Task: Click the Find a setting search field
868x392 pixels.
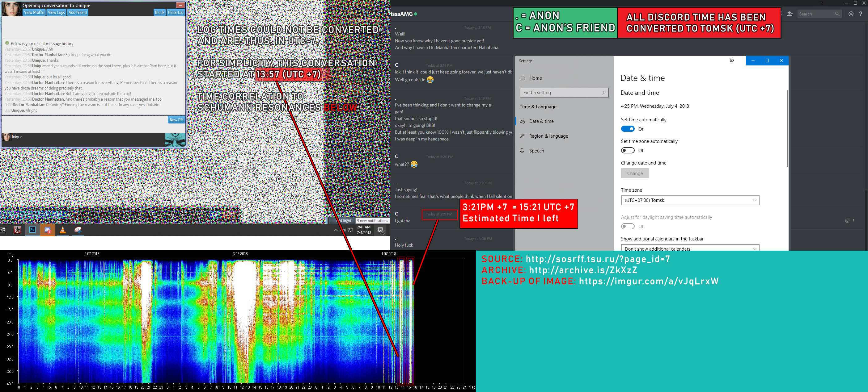Action: [x=564, y=93]
